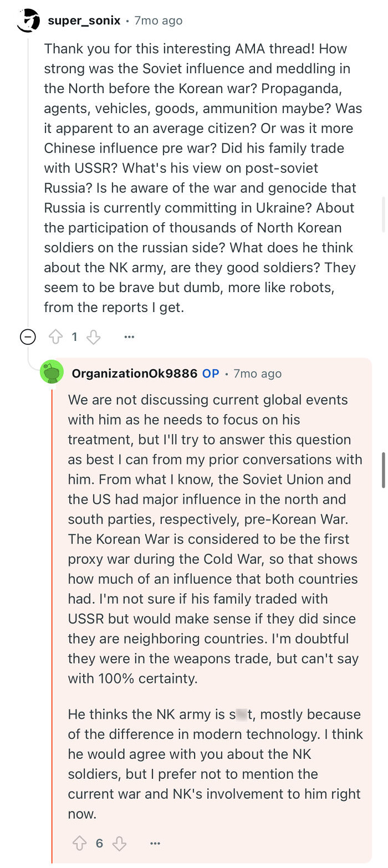Open the overflow menu on super_sonix's comment

coord(129,336)
